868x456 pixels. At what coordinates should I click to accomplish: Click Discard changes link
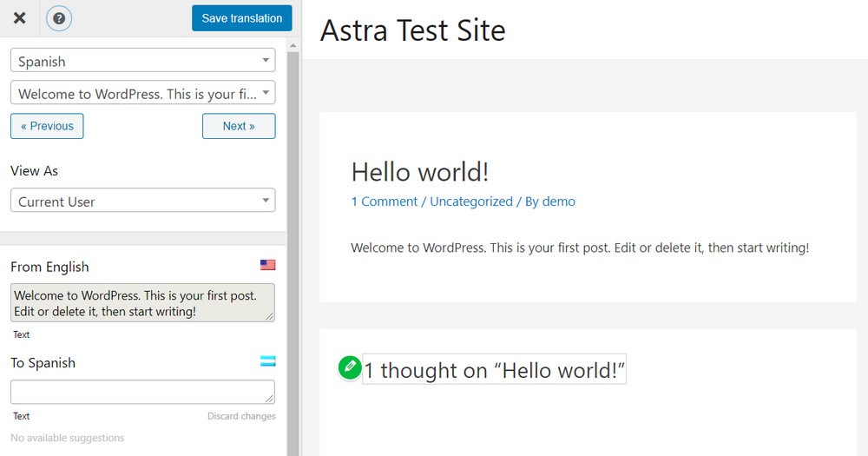241,416
